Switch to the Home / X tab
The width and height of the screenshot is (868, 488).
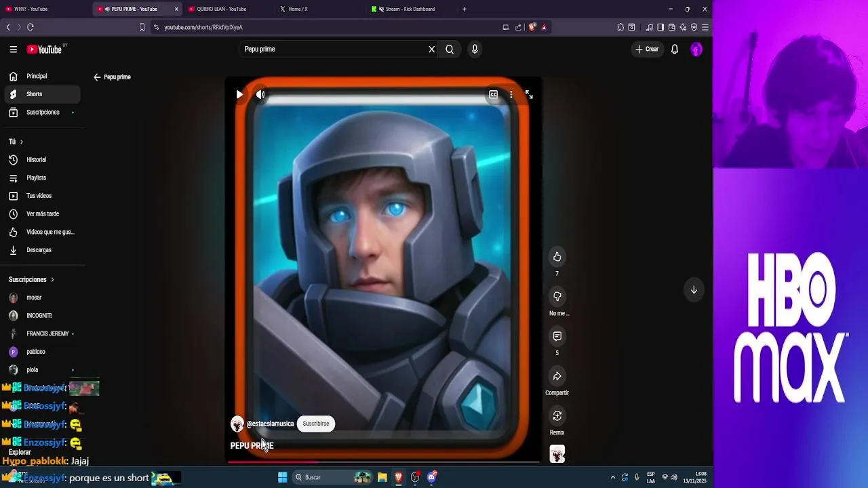point(319,9)
